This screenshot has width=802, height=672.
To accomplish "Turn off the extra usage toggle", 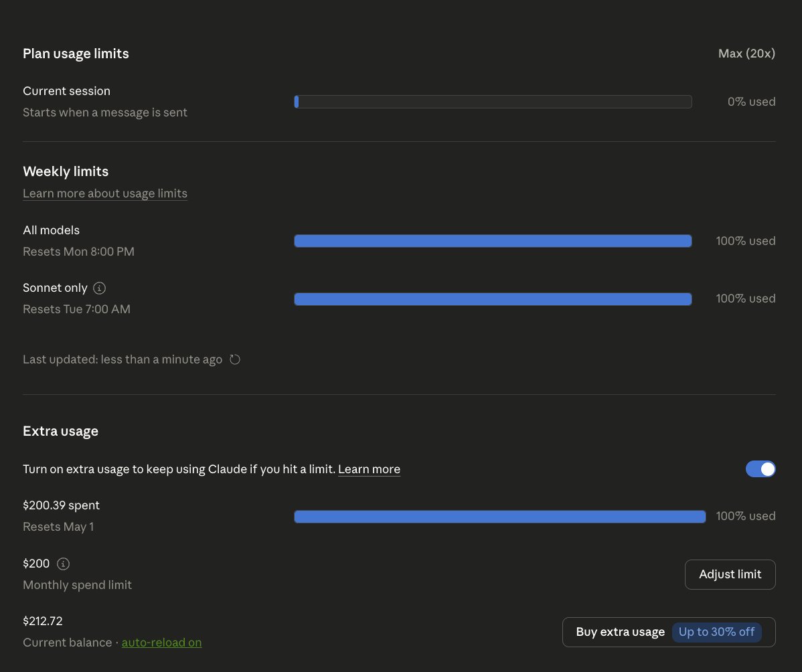I will tap(760, 469).
